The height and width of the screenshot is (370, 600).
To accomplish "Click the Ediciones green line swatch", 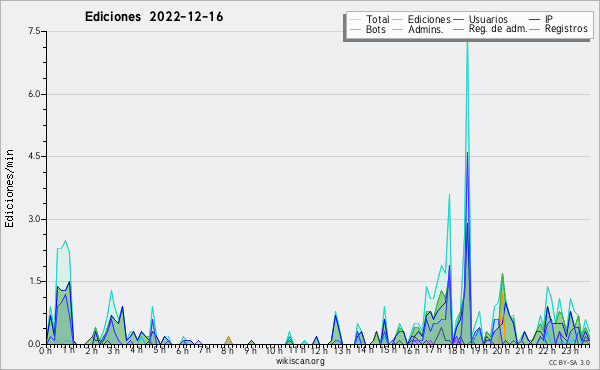I will pyautogui.click(x=398, y=19).
